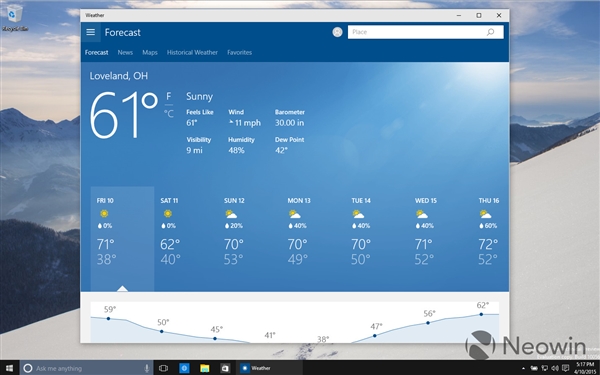Click the 56° point on hourly graph
This screenshot has height=375, width=600.
[x=428, y=323]
